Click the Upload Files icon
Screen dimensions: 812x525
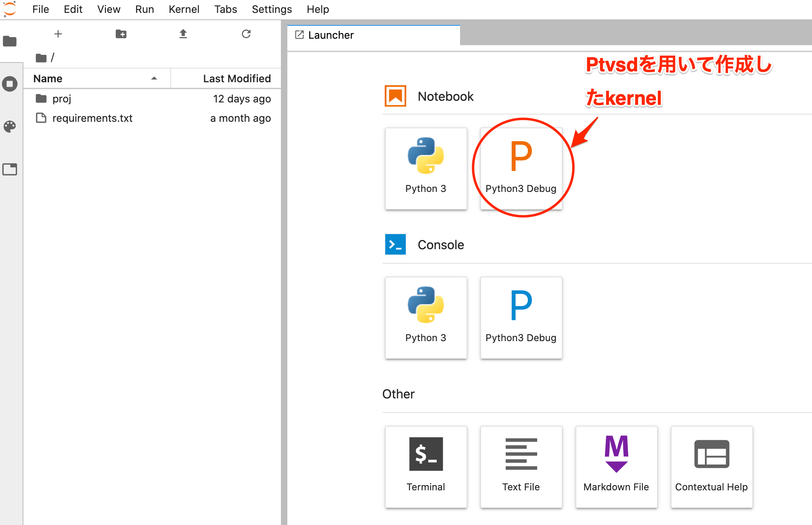click(183, 34)
